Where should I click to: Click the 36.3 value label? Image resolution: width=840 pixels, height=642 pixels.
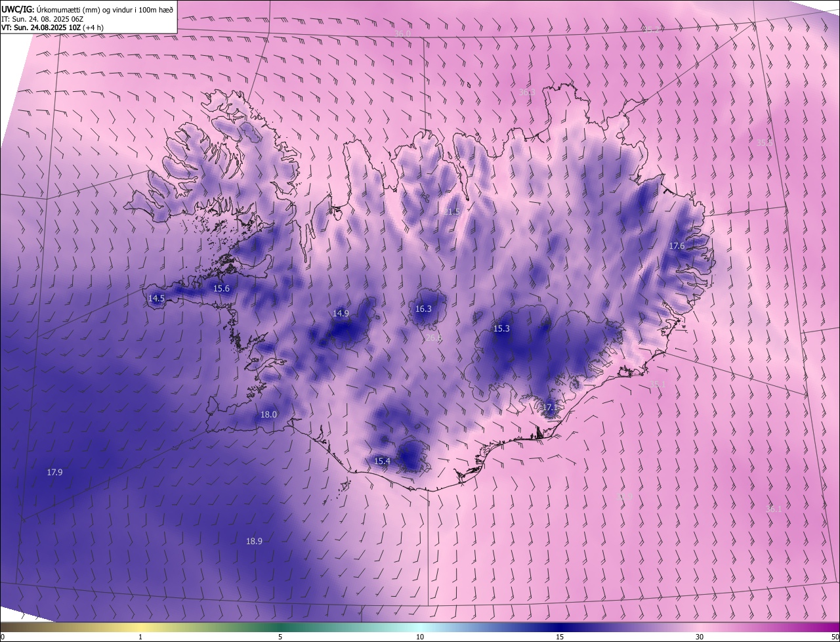tap(527, 93)
